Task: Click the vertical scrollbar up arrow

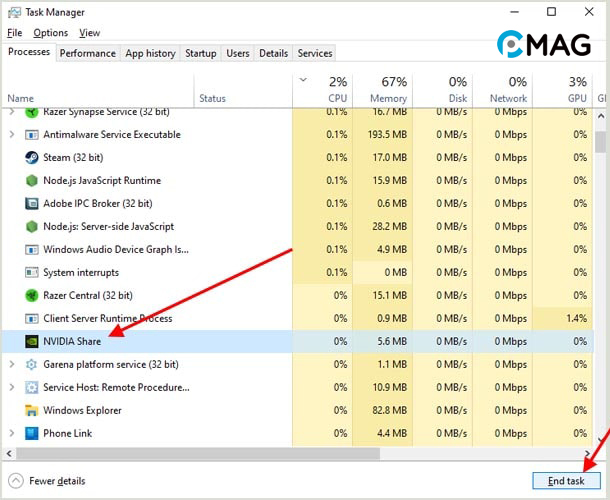Action: tap(600, 116)
